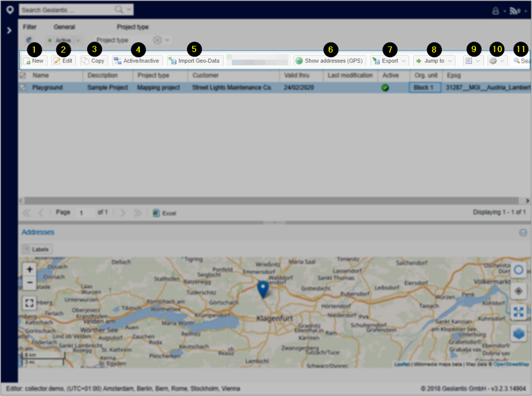Open the Jump to dropdown
This screenshot has width=532, height=396.
pos(434,60)
